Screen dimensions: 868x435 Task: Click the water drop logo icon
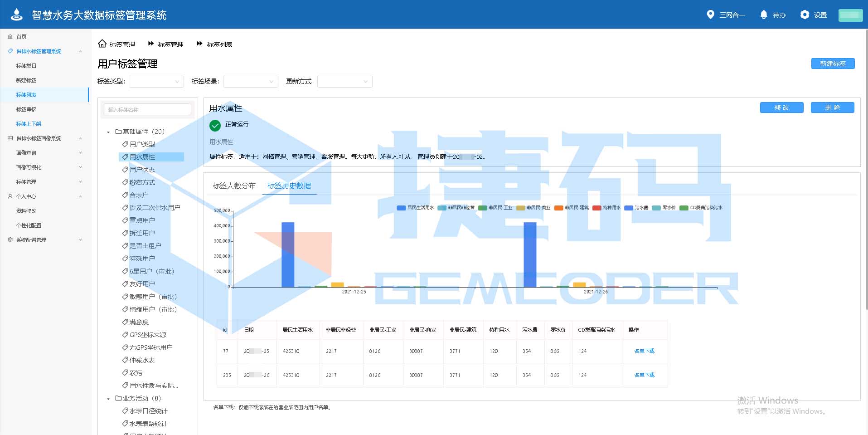[x=17, y=15]
